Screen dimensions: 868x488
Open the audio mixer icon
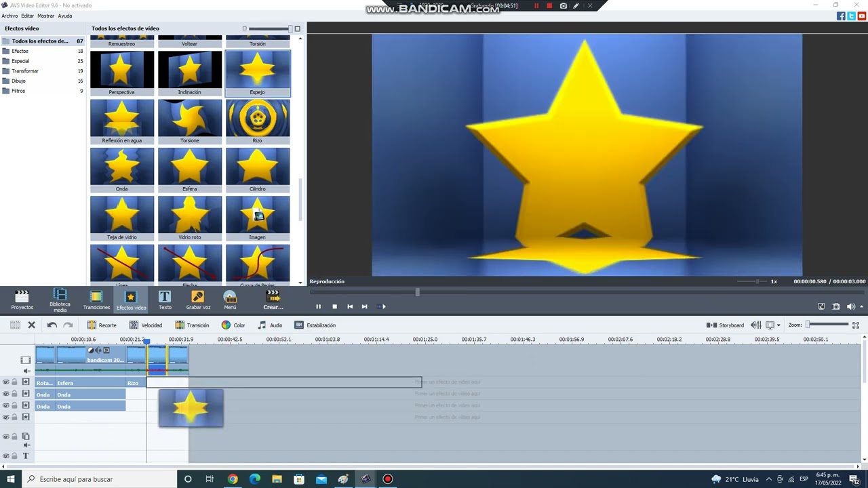point(755,325)
